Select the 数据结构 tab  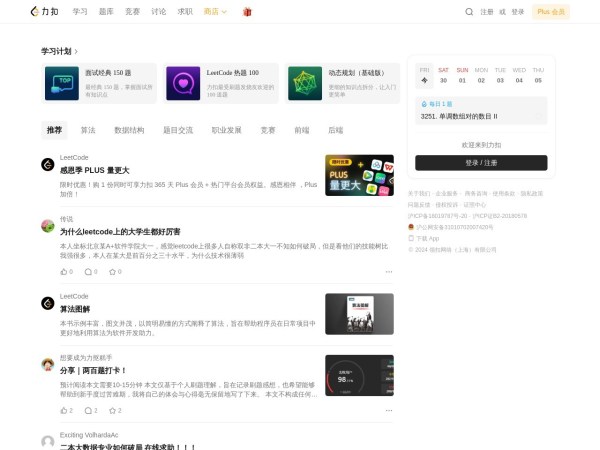(129, 130)
